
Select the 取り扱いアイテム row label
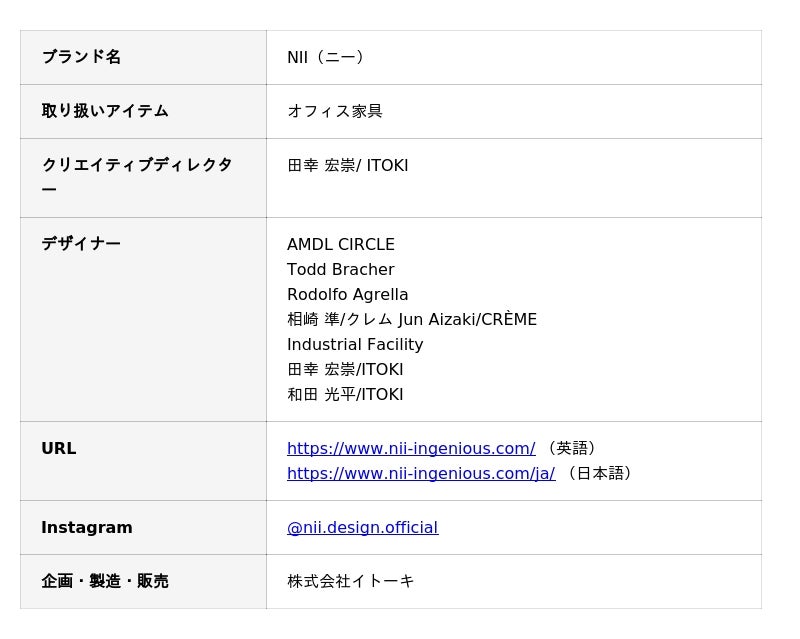[105, 111]
